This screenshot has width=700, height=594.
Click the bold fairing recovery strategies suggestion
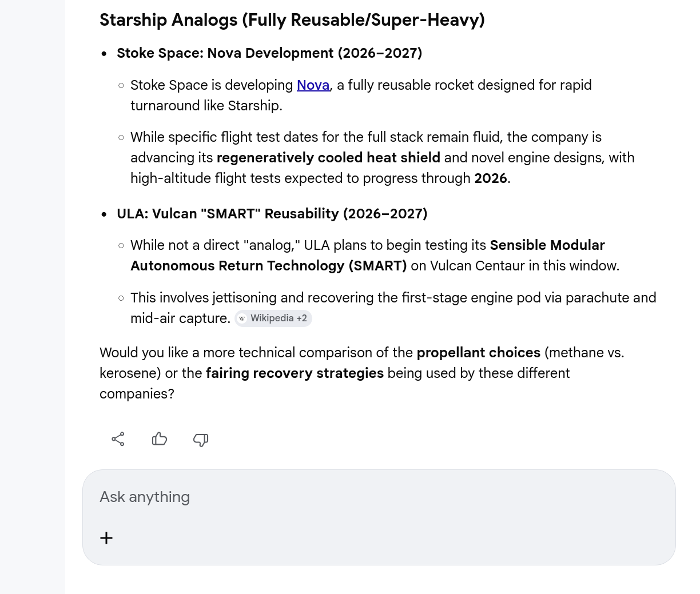click(295, 373)
